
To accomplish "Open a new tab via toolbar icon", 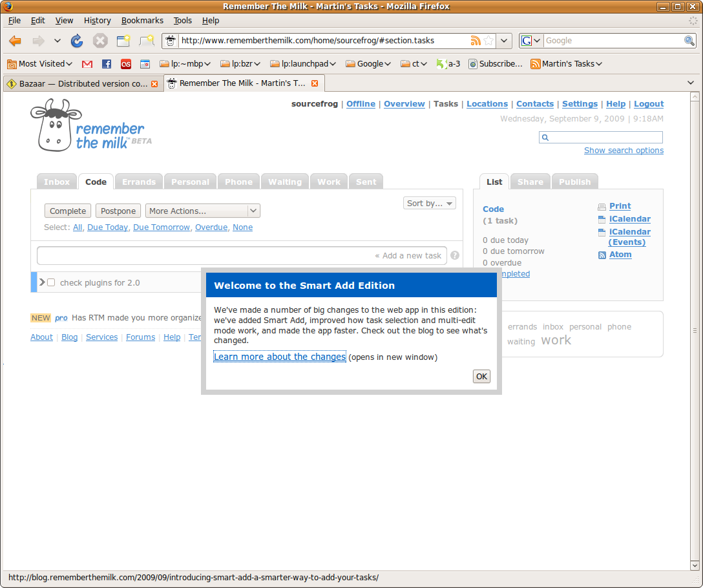I will (147, 41).
